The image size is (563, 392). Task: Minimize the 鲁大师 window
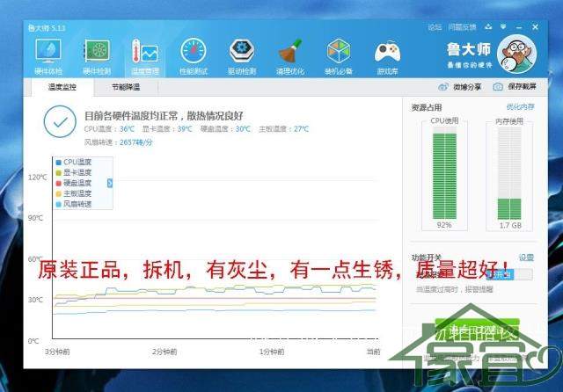519,27
